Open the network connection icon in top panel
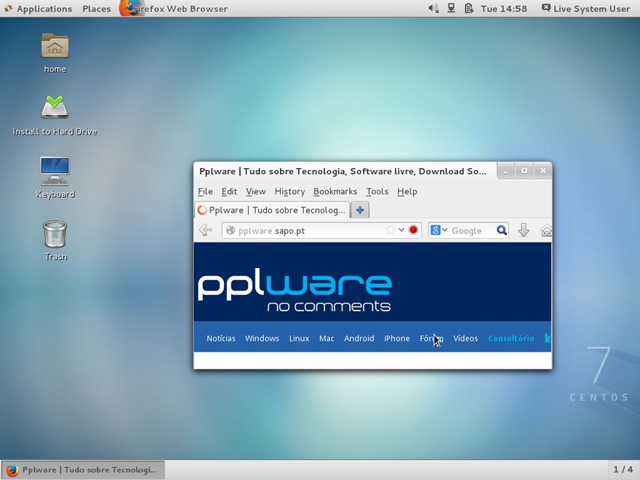This screenshot has height=480, width=640. 451,8
